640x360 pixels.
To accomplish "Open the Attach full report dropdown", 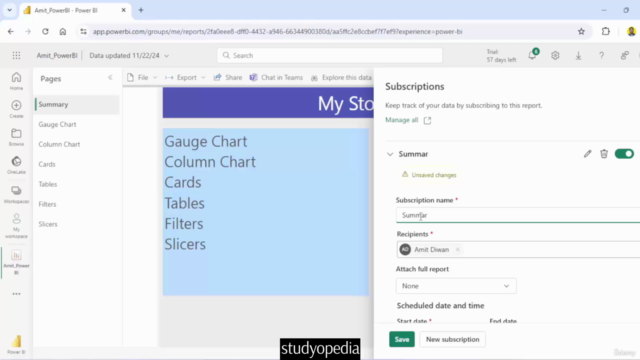I will (456, 286).
